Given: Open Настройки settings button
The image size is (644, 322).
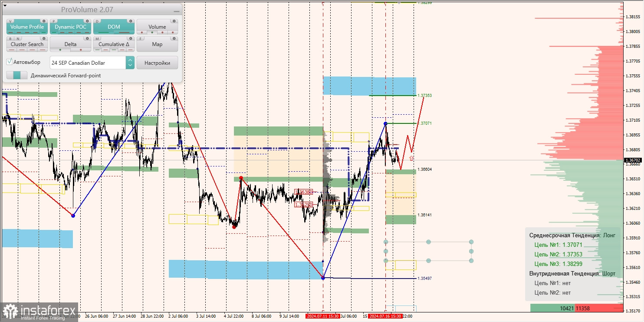Looking at the screenshot, I should [157, 63].
